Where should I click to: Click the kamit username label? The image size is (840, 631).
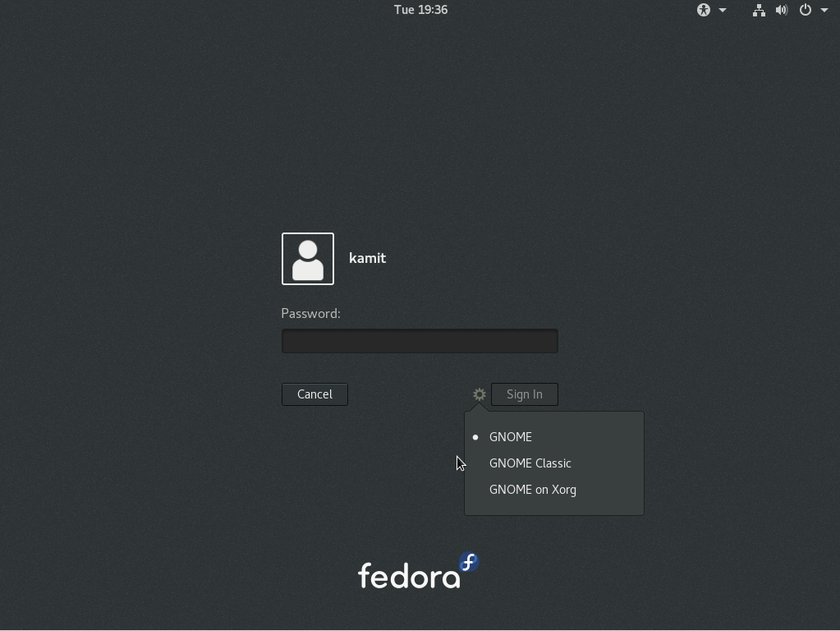(367, 258)
